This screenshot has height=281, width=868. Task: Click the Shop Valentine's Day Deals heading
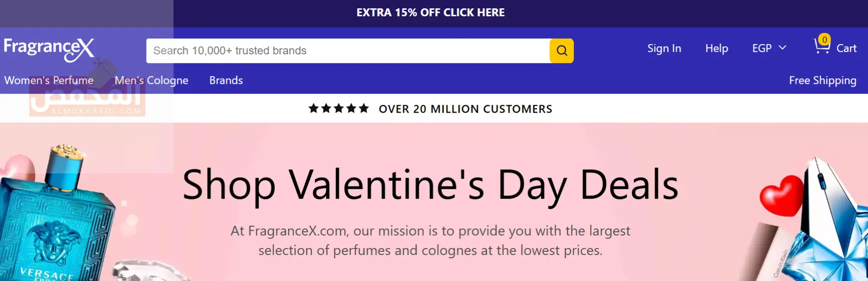tap(431, 185)
